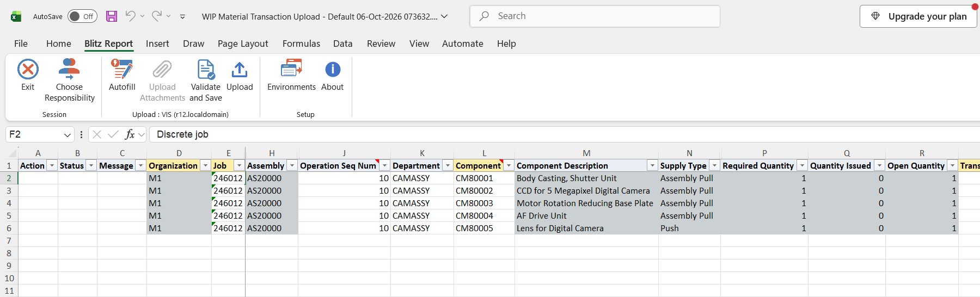Open the Name Box dropdown
This screenshot has width=980, height=297.
(67, 134)
